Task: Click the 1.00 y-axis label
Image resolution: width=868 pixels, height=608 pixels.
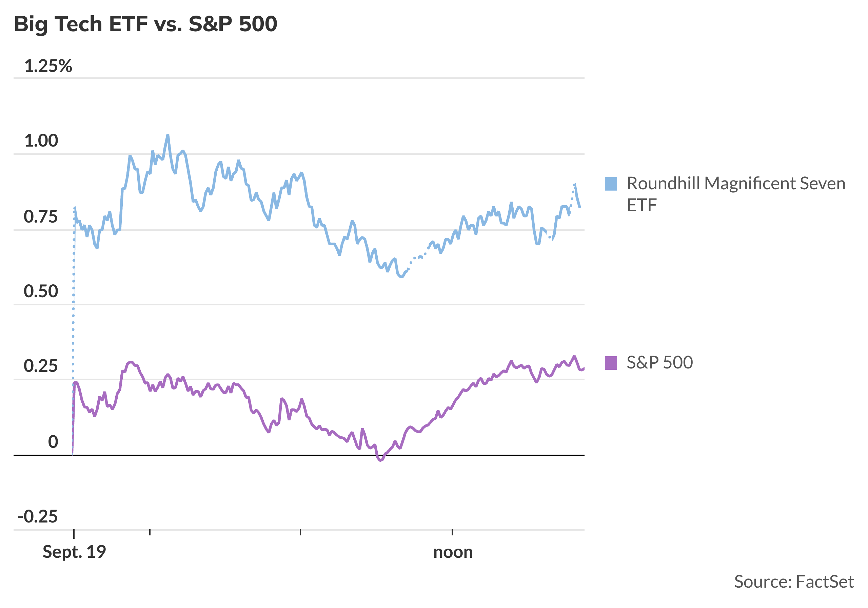Action: tap(41, 141)
